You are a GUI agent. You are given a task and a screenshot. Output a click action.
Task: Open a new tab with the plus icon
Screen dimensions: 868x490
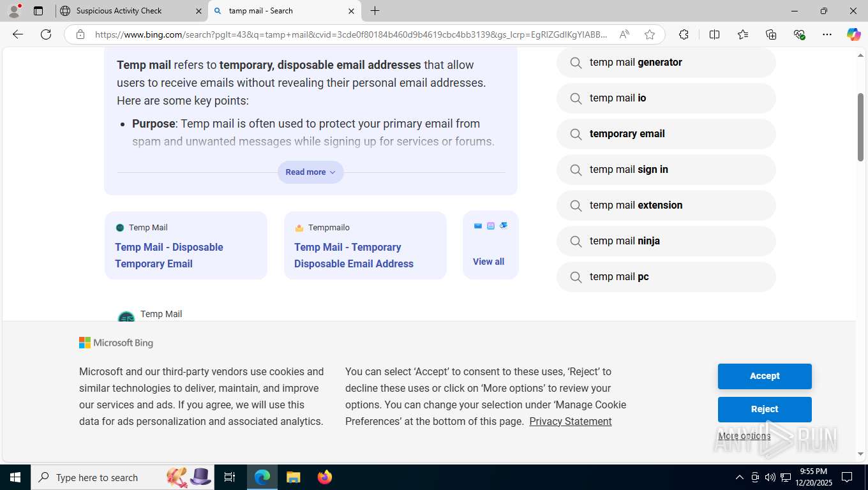pyautogui.click(x=375, y=11)
